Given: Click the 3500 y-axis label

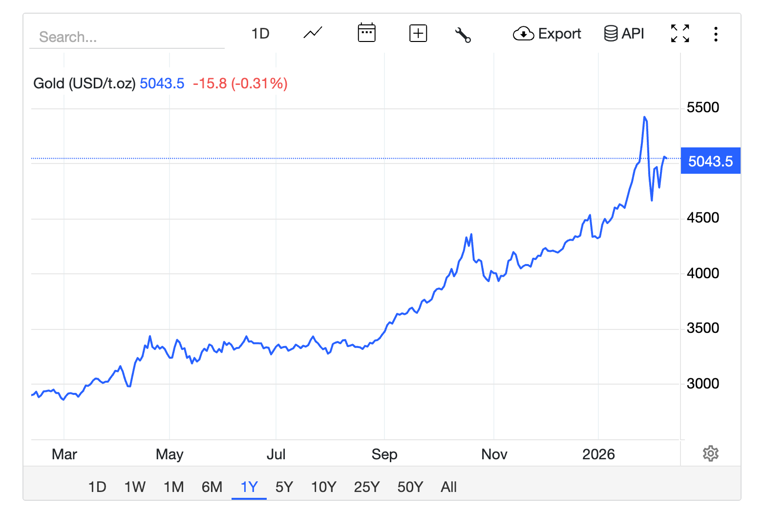Looking at the screenshot, I should [703, 328].
